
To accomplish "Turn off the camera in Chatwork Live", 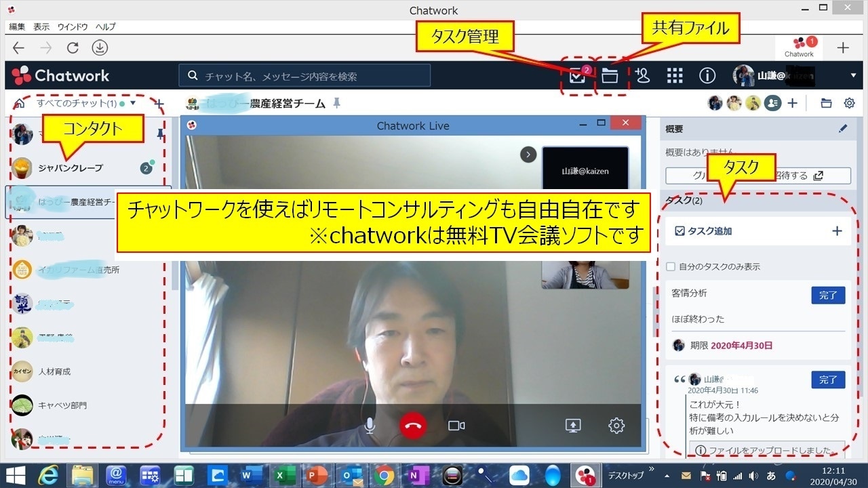I will [456, 426].
